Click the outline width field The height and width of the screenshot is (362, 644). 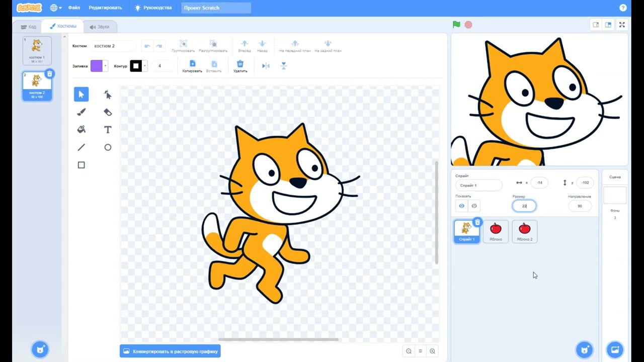pos(163,66)
